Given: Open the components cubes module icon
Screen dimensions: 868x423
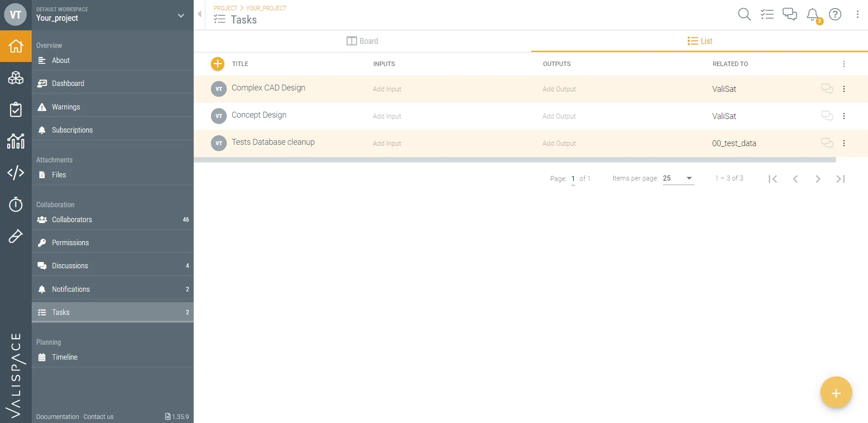Looking at the screenshot, I should click(x=16, y=78).
